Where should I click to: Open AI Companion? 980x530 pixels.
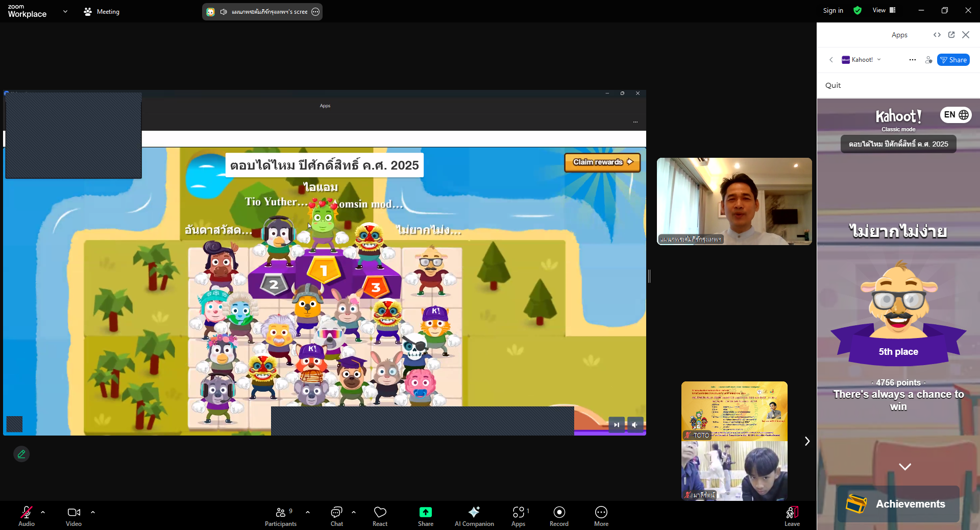474,515
